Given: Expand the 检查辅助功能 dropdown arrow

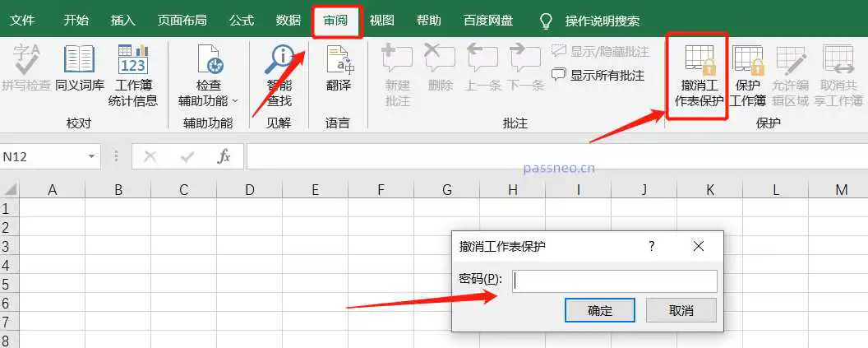Looking at the screenshot, I should 235,101.
